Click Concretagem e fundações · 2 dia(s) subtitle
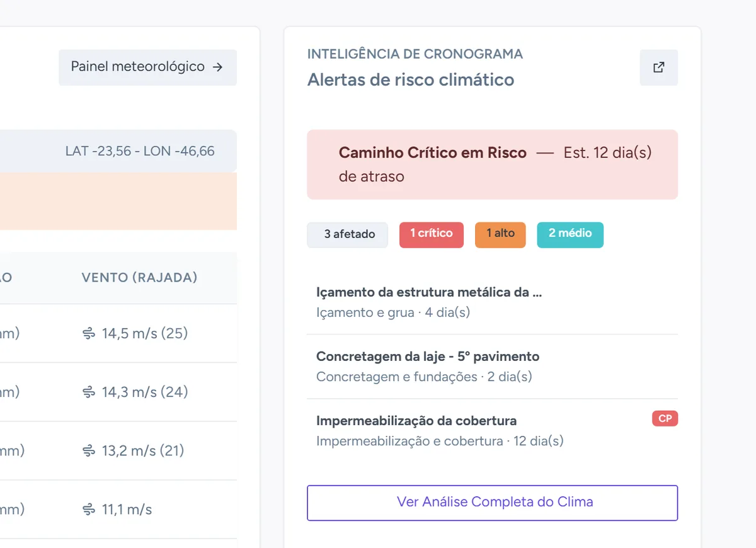This screenshot has width=756, height=548. coord(424,377)
